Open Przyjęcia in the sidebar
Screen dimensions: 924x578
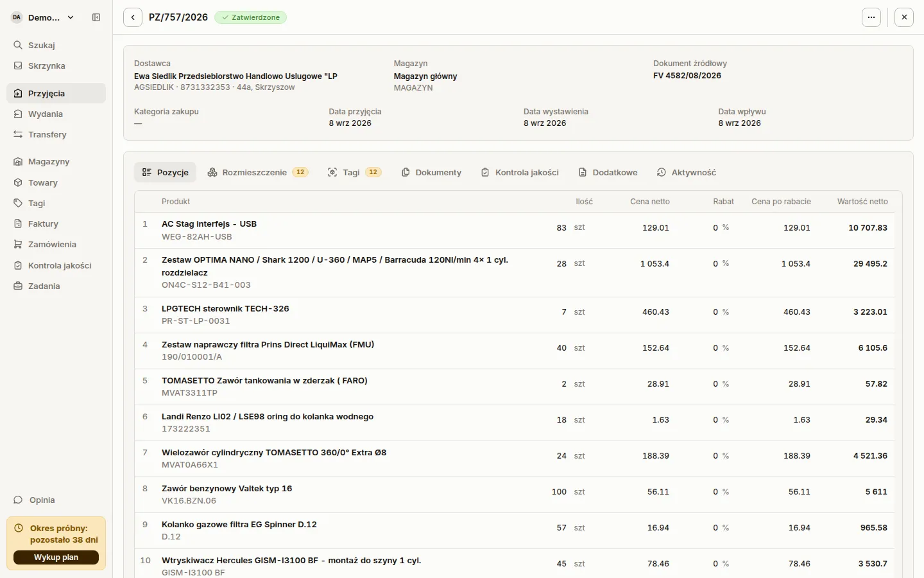click(56, 93)
